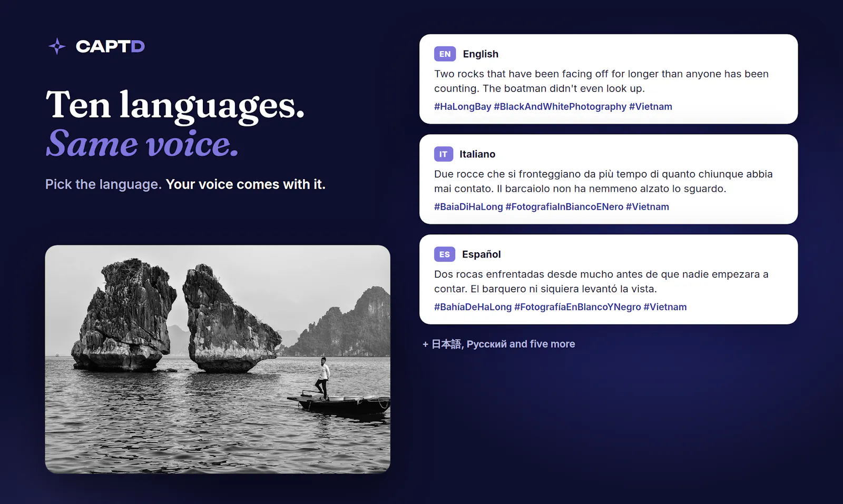Open the #BlackAndWhitePhotography hashtag
843x504 pixels.
tap(560, 106)
